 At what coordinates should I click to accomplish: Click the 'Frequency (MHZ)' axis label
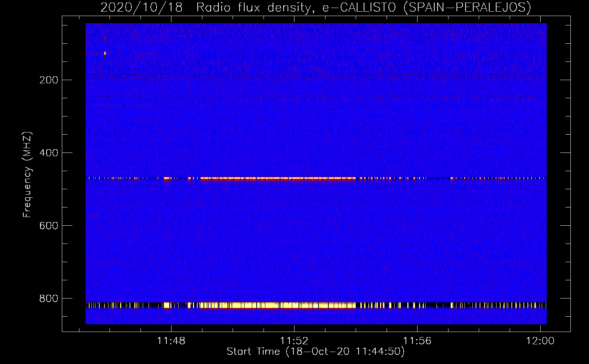point(27,174)
